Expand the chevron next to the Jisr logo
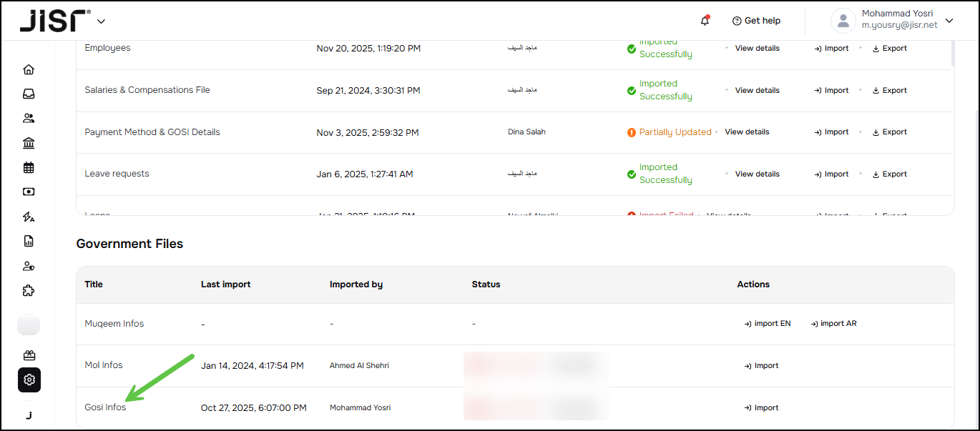The height and width of the screenshot is (431, 980). (x=101, y=21)
